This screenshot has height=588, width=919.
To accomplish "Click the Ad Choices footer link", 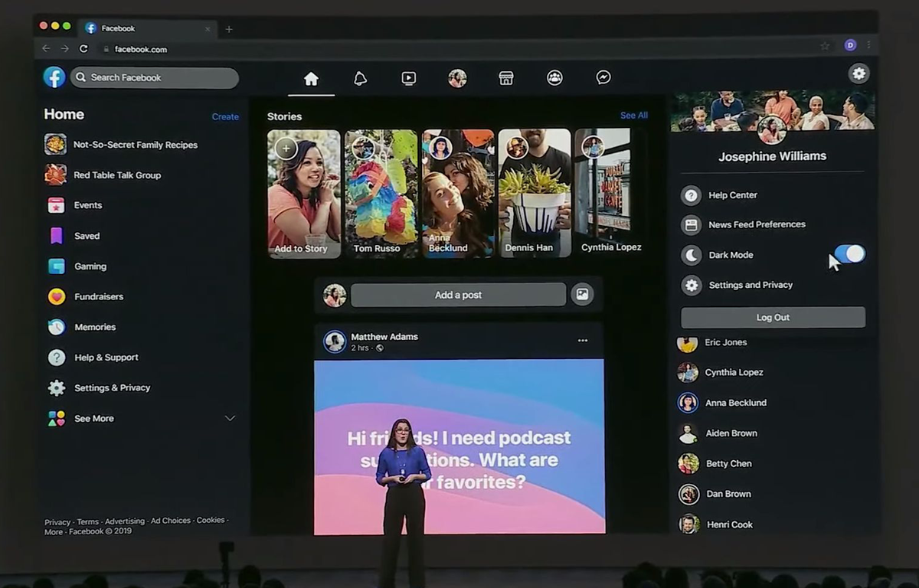I will click(170, 521).
